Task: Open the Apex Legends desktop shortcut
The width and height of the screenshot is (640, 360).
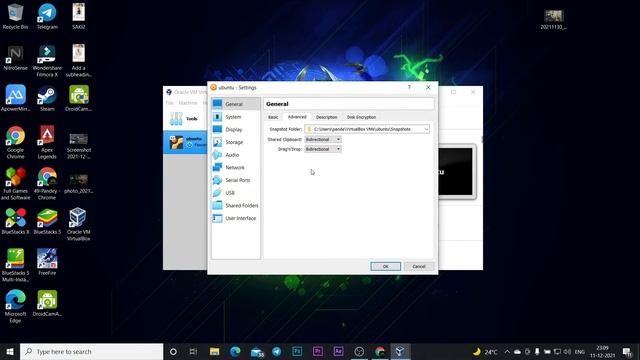Action: 47,142
